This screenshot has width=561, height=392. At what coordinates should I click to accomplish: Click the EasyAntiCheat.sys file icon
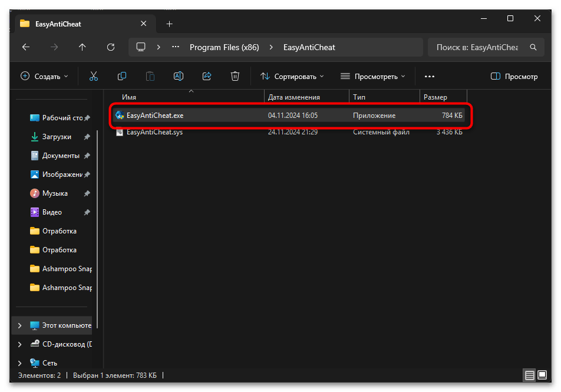point(120,132)
